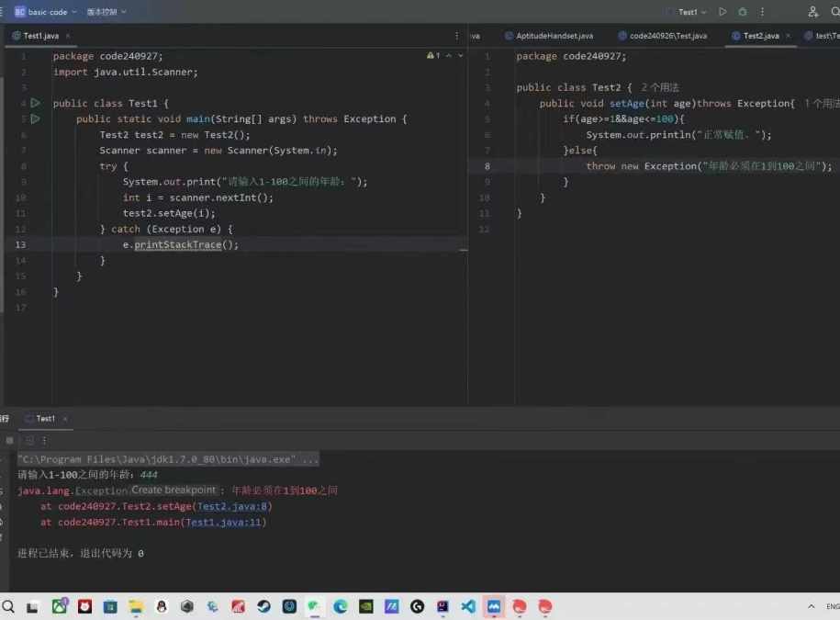
Task: Open the editor tab options menu for the left pane
Action: point(456,36)
